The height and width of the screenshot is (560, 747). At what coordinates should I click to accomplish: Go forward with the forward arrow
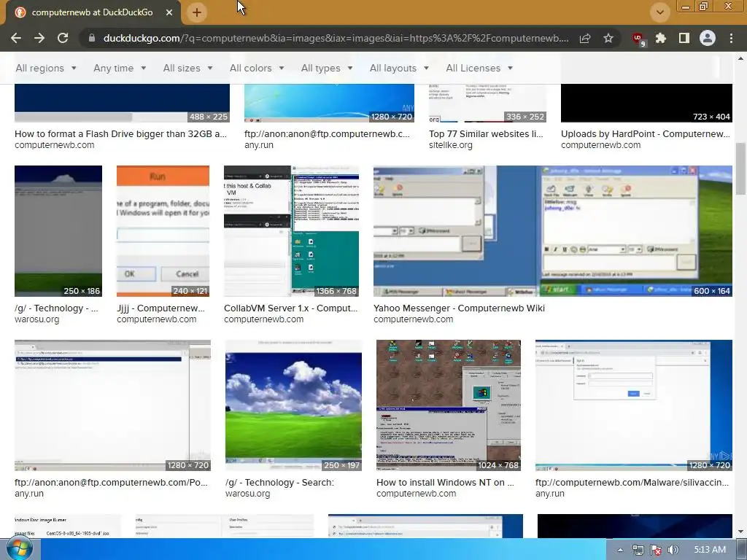click(39, 38)
